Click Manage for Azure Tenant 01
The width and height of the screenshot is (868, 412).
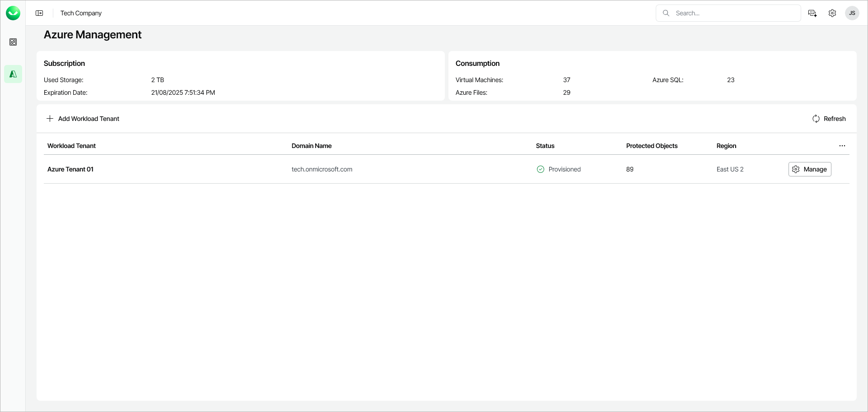(810, 169)
